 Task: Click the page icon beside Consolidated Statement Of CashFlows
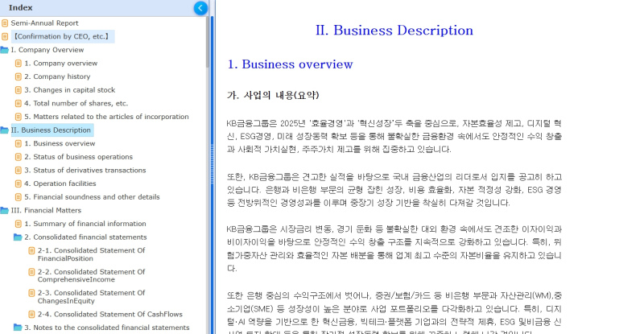point(31,314)
